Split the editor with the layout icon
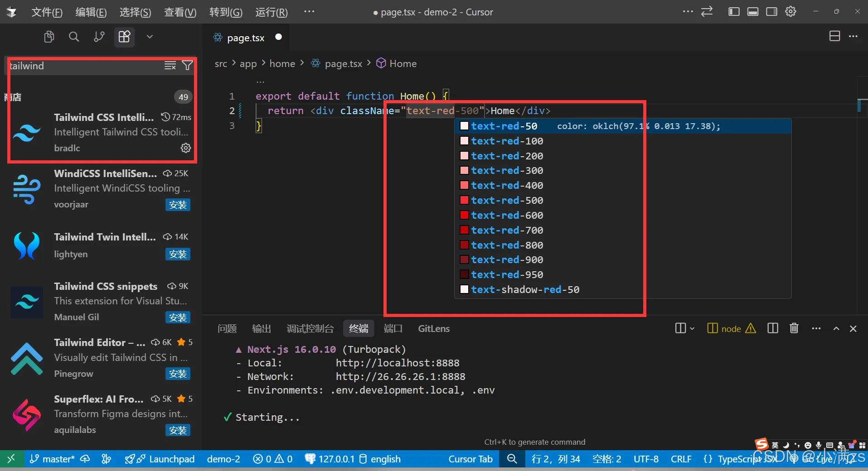Image resolution: width=868 pixels, height=471 pixels. pyautogui.click(x=834, y=36)
